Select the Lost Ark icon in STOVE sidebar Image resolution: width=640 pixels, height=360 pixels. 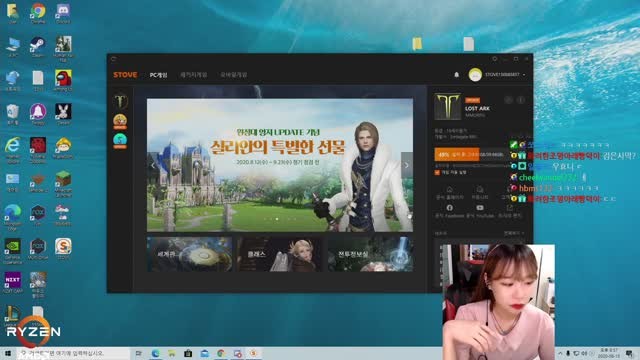coord(120,101)
